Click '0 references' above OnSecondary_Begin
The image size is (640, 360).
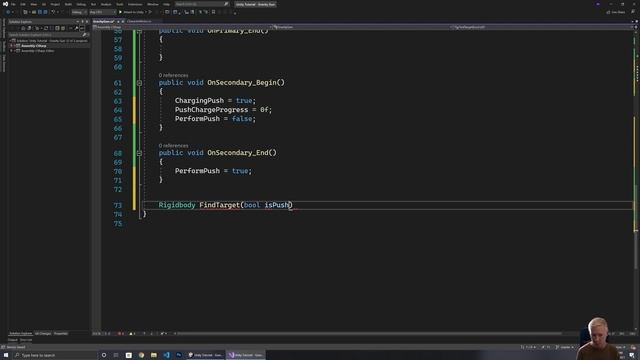(173, 76)
